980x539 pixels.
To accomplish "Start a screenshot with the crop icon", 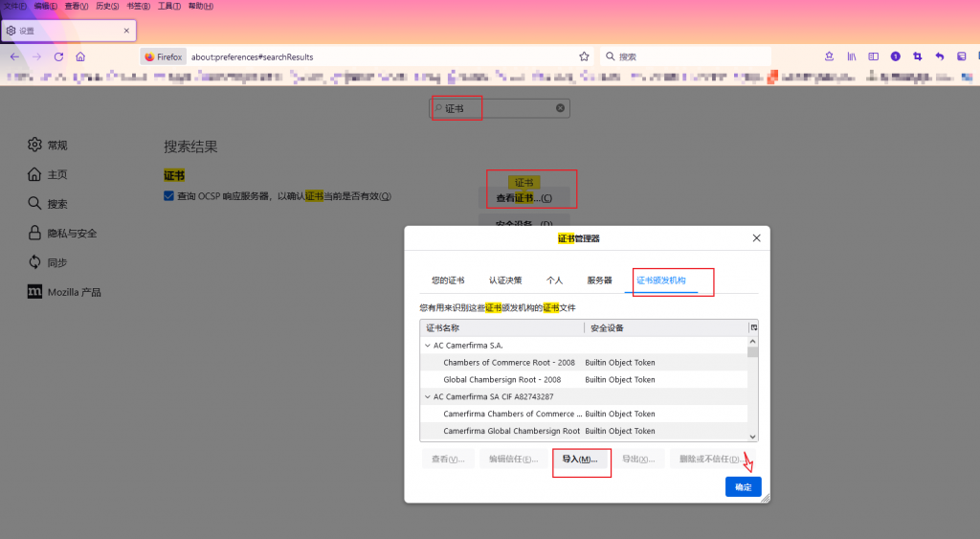I will coord(917,56).
